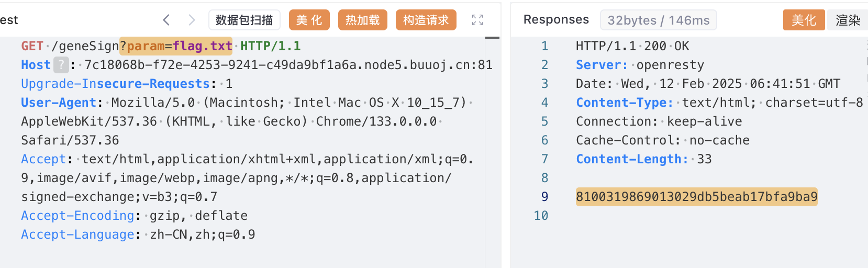Click the Upgrade-Insecure-Requests header line
Screen dimensions: 868x268
pos(115,84)
